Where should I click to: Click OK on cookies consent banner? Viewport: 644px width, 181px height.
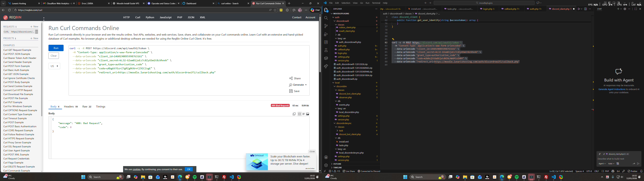pos(189,169)
